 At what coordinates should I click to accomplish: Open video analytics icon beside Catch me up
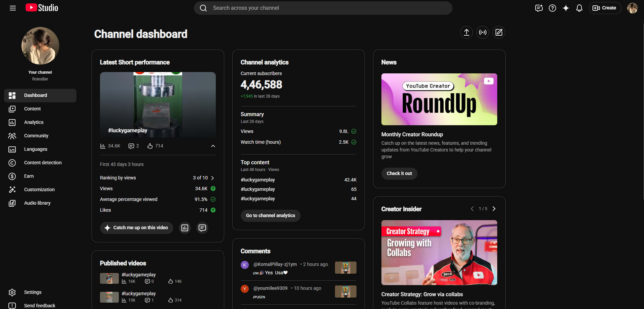(x=185, y=228)
